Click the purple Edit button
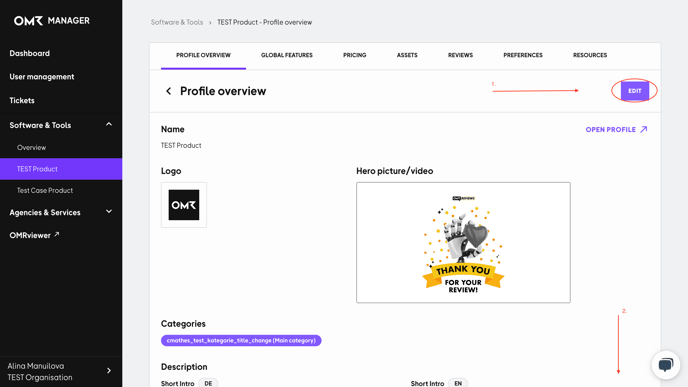 pos(634,91)
